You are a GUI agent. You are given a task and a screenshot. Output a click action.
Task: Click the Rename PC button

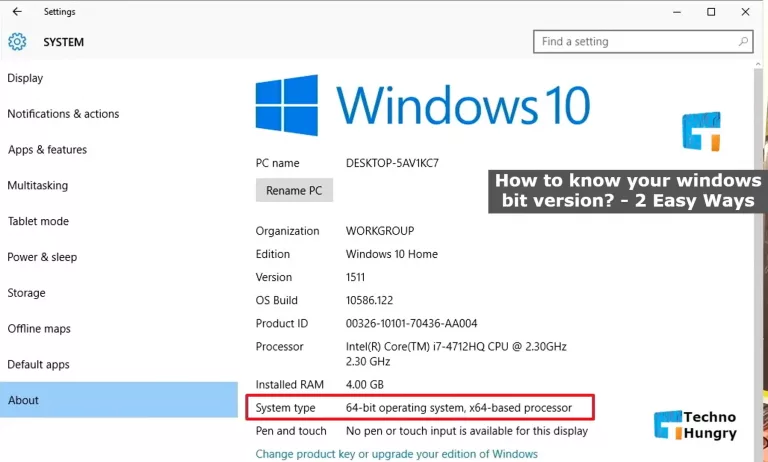point(294,190)
